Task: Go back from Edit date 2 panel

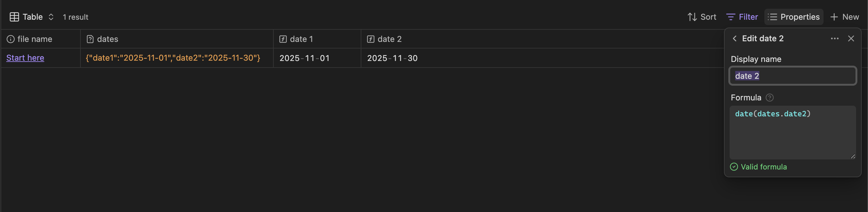Action: coord(735,38)
